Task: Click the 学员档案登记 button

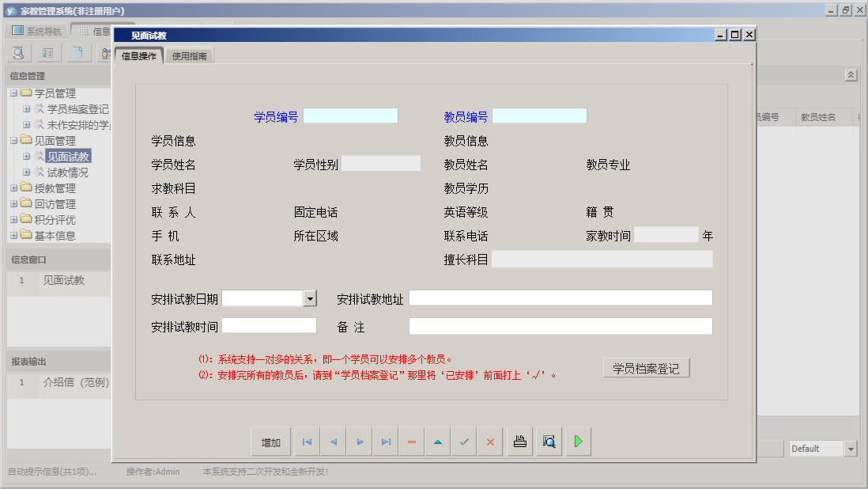Action: click(645, 367)
